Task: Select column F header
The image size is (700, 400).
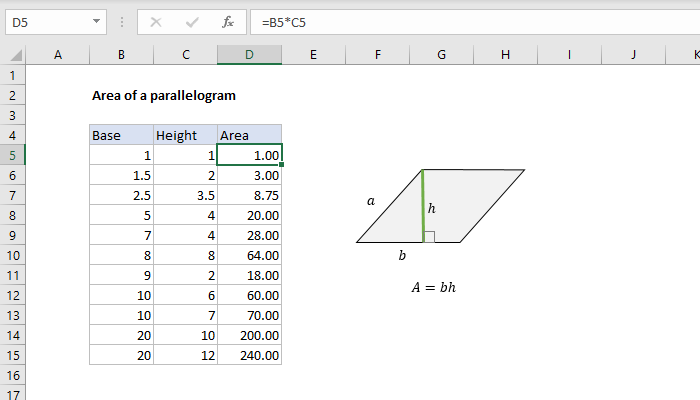Action: pyautogui.click(x=378, y=55)
